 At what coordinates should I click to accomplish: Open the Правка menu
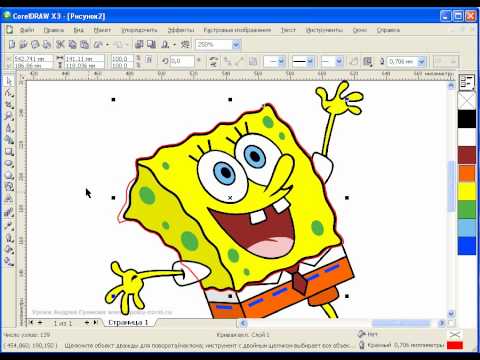[x=54, y=30]
